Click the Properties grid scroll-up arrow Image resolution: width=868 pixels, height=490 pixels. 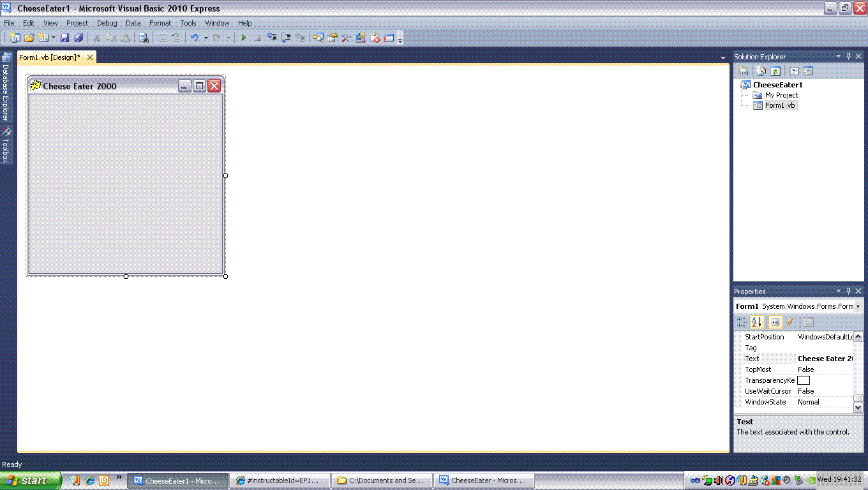pyautogui.click(x=858, y=337)
